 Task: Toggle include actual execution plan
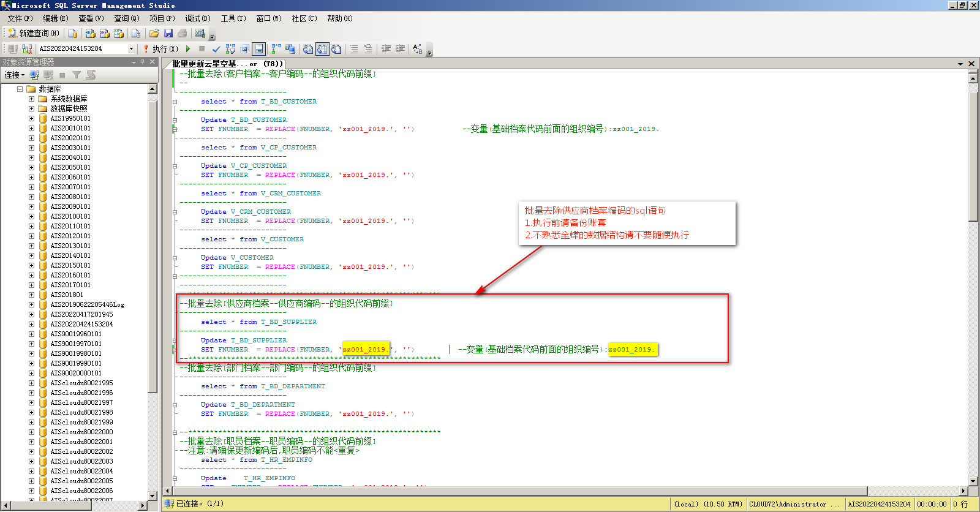(276, 49)
